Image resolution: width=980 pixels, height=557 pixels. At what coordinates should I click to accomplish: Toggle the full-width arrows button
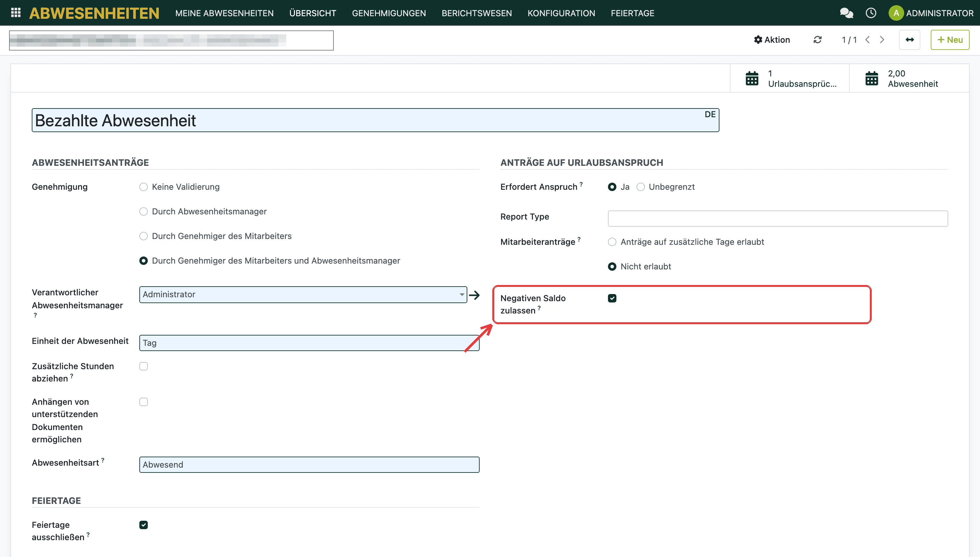point(910,40)
